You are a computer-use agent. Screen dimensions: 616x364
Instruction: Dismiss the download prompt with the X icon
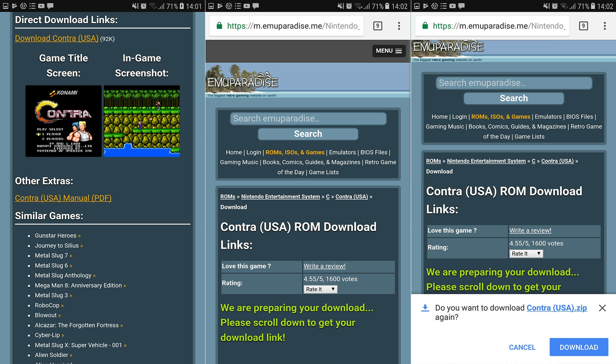point(602,308)
